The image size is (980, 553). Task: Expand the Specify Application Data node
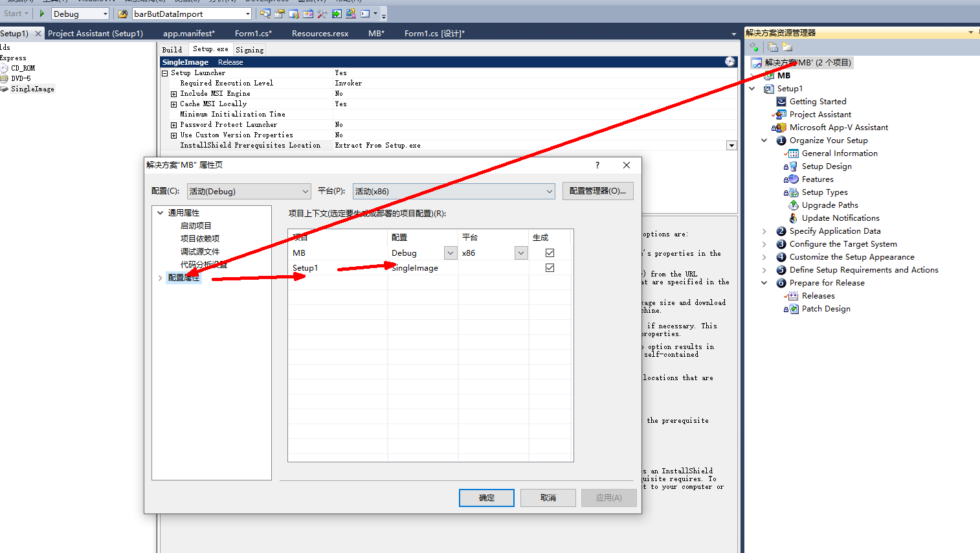coord(764,231)
